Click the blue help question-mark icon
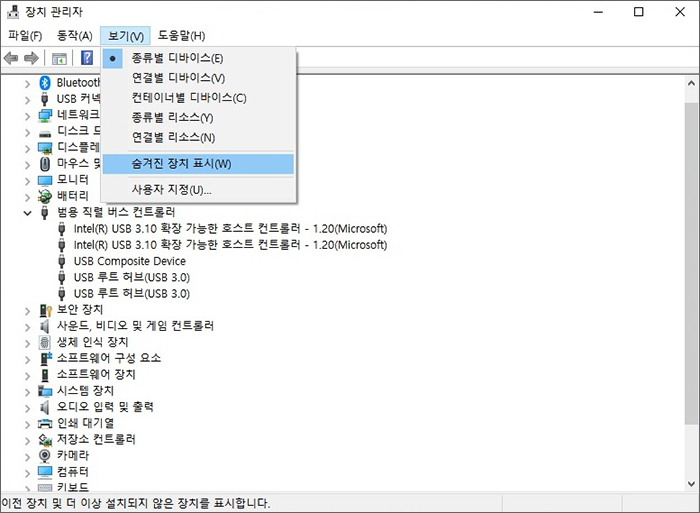700x513 pixels. pos(87,58)
